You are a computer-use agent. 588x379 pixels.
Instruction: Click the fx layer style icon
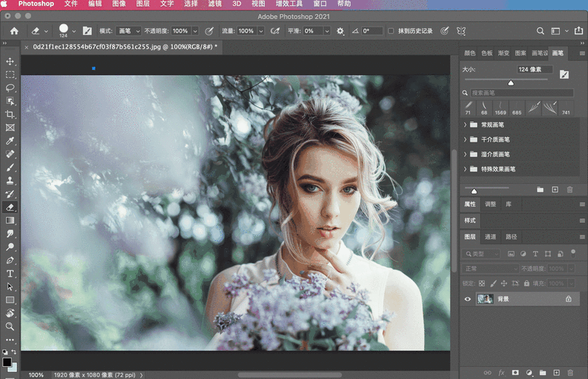[502, 372]
